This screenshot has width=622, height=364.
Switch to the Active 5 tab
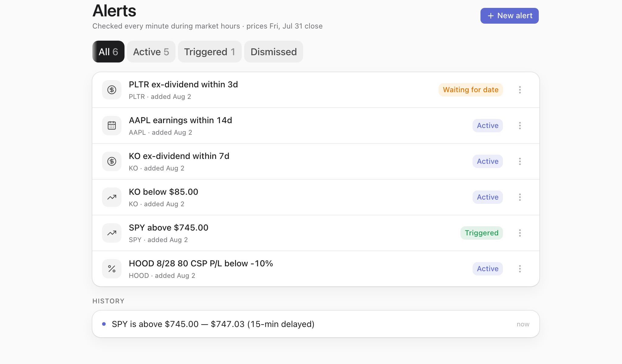click(151, 52)
